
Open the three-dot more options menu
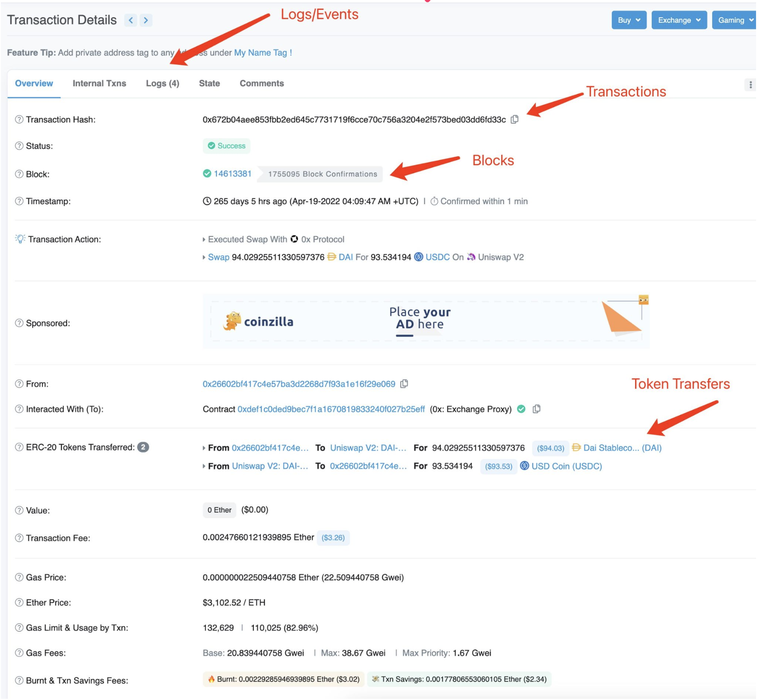(x=750, y=85)
